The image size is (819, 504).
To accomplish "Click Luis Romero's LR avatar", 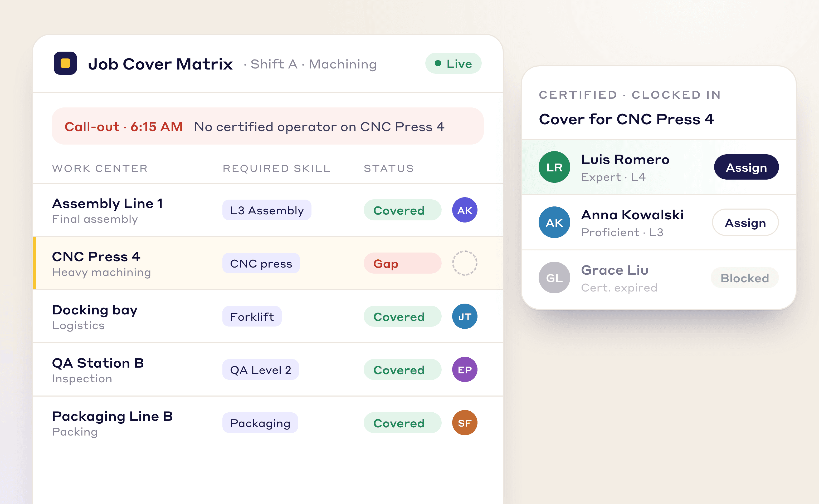I will pos(554,167).
